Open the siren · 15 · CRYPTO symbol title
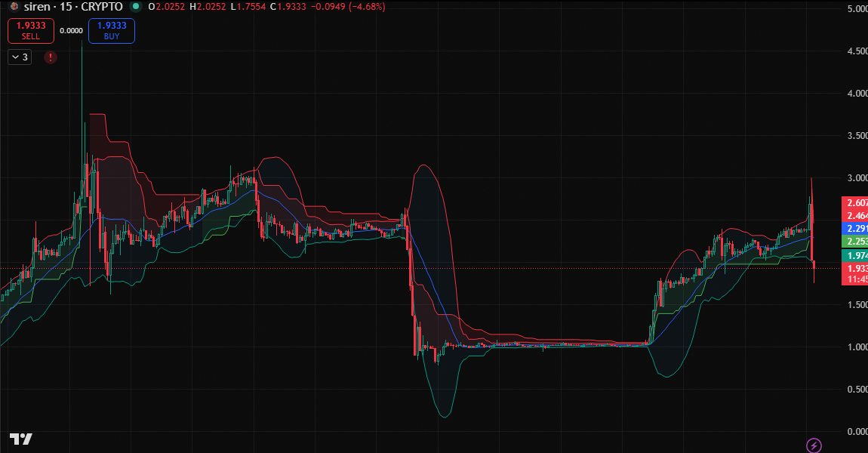The image size is (868, 453). coord(73,7)
